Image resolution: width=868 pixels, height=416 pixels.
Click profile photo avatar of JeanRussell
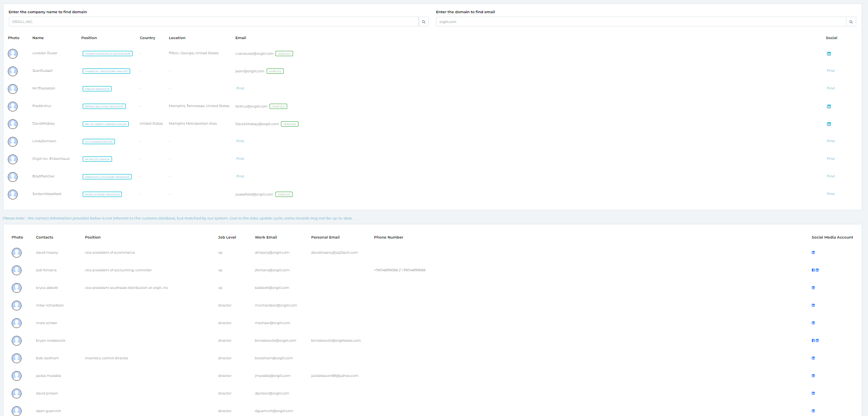pyautogui.click(x=13, y=71)
